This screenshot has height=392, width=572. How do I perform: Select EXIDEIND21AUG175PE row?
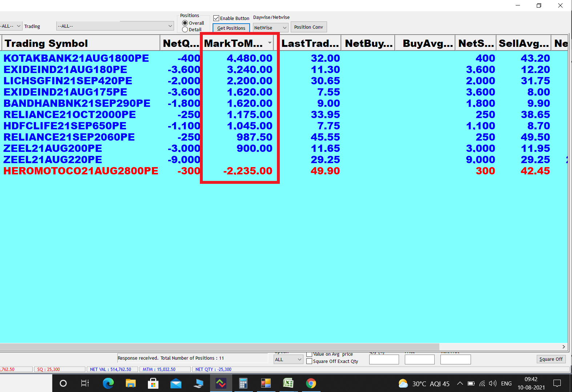[284, 92]
